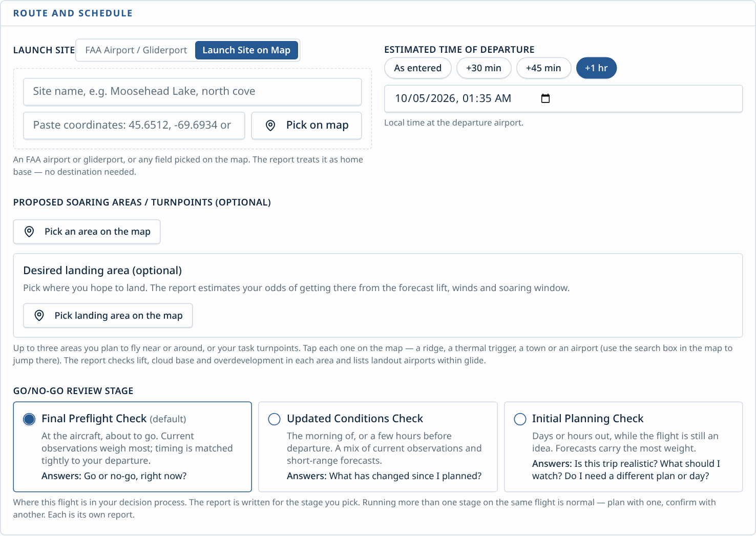Click the departure date and time field
Viewport: 756px width, 536px height.
pos(563,98)
